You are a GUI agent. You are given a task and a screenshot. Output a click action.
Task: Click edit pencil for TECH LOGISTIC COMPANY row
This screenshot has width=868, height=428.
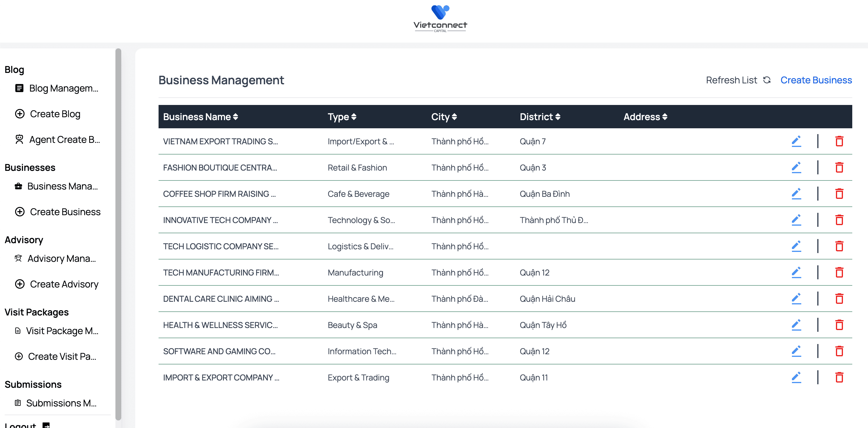796,246
